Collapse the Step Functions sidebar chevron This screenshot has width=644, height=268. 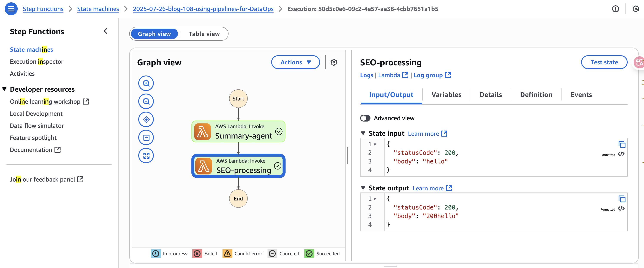click(106, 31)
